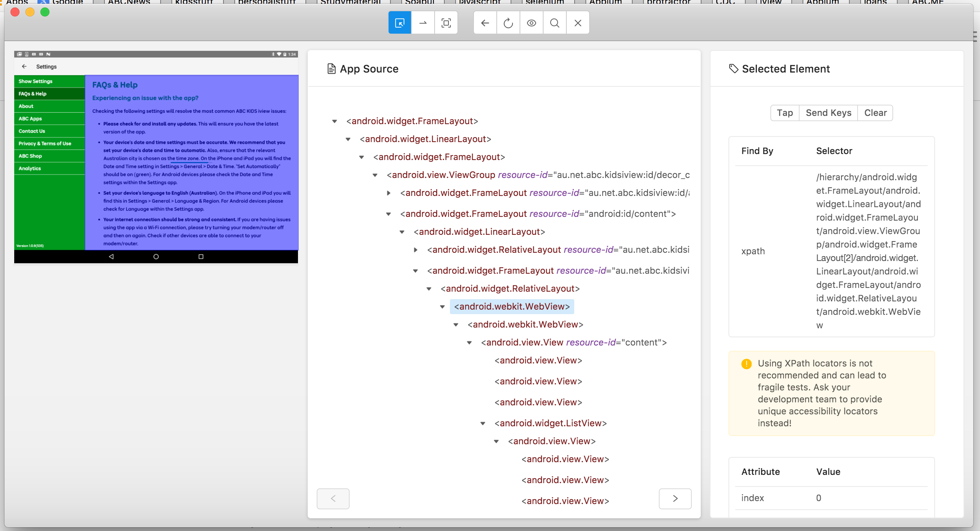Tap Android home circle in screenshot
The image size is (980, 531).
point(156,257)
